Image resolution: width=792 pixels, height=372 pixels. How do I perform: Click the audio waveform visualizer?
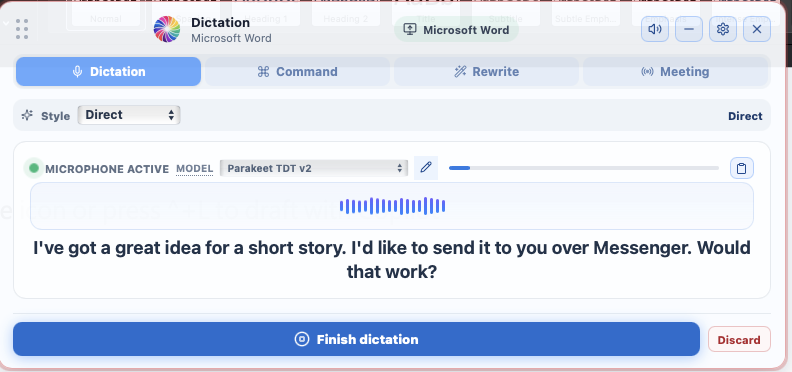392,206
